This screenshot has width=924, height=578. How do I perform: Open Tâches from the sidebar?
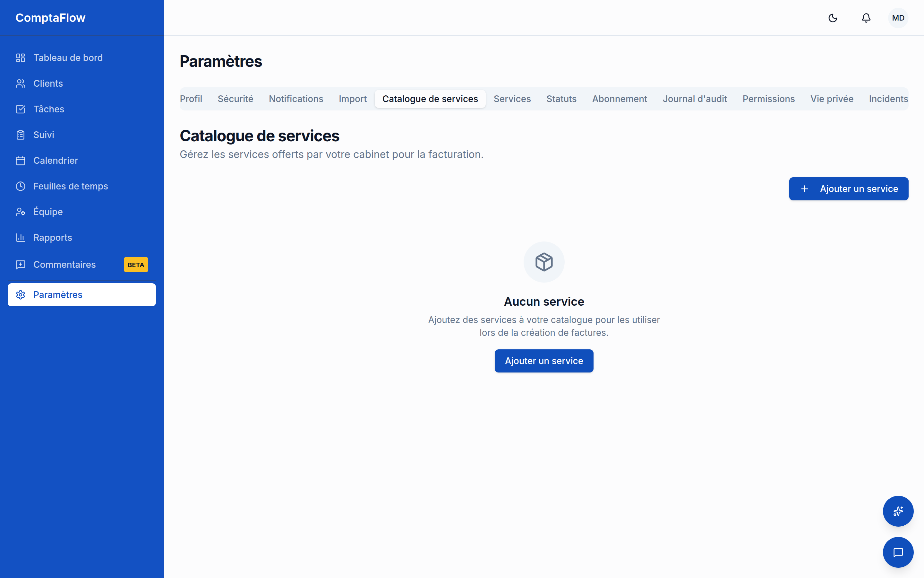tap(82, 109)
